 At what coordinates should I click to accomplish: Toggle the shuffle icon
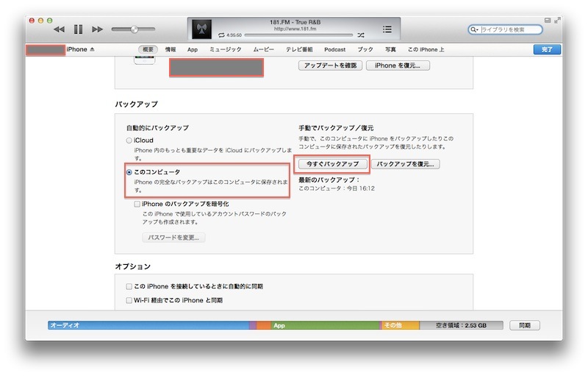[x=361, y=35]
